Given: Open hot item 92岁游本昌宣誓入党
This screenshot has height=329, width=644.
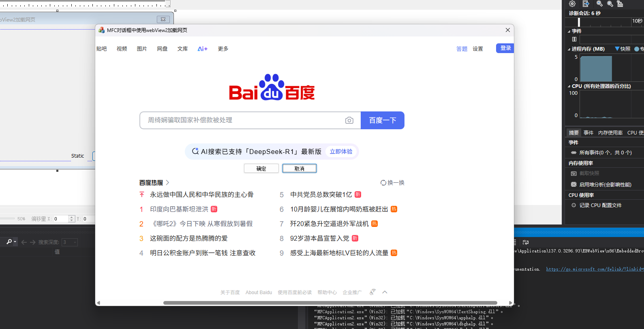Looking at the screenshot, I should click(x=320, y=238).
